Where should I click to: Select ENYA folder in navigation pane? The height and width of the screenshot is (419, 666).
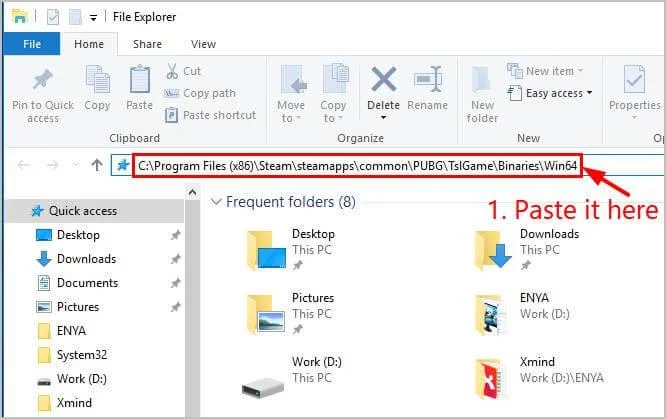[x=71, y=331]
